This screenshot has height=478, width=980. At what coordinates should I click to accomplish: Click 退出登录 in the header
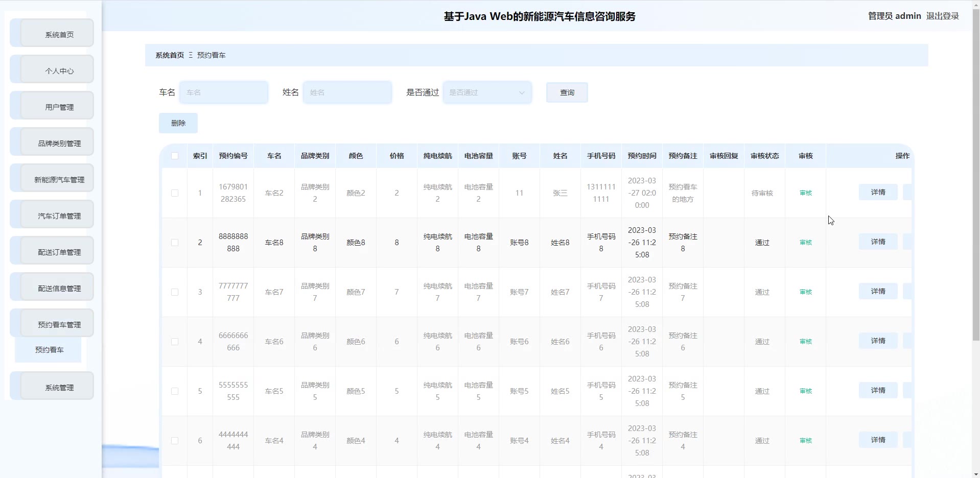click(x=943, y=16)
